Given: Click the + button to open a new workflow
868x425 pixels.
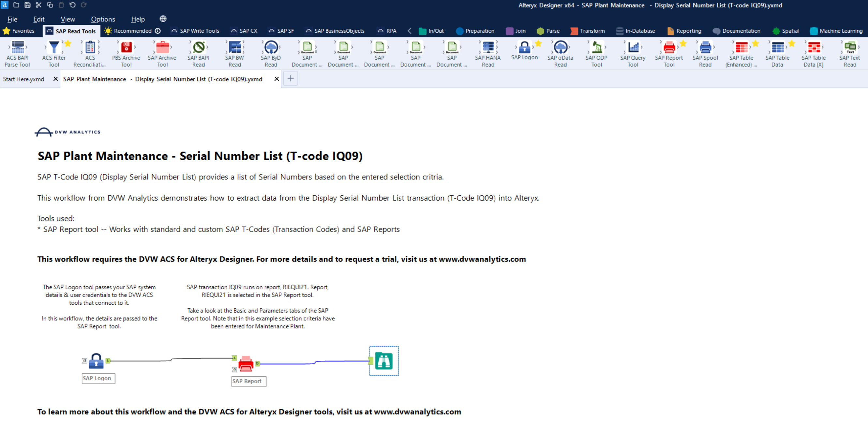Looking at the screenshot, I should pyautogui.click(x=290, y=78).
